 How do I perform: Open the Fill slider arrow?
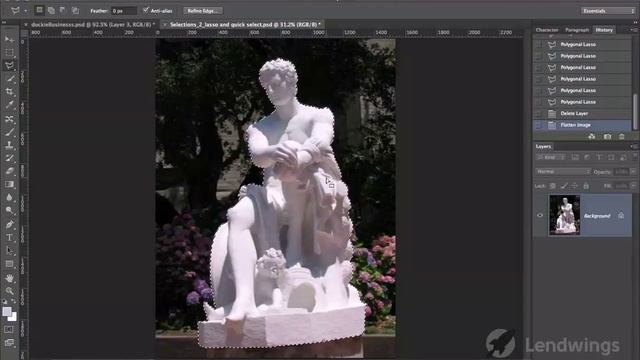[x=633, y=186]
